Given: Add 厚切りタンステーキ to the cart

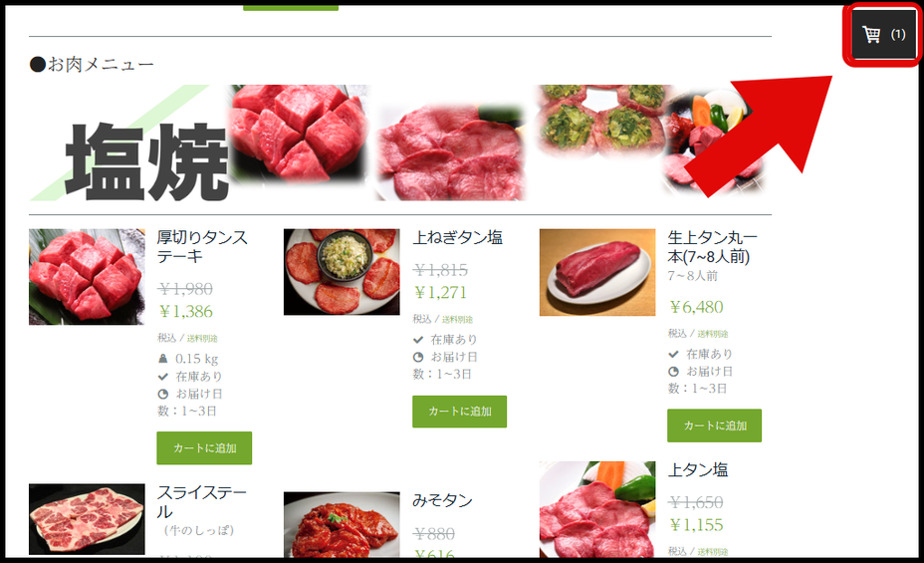Looking at the screenshot, I should coord(204,448).
